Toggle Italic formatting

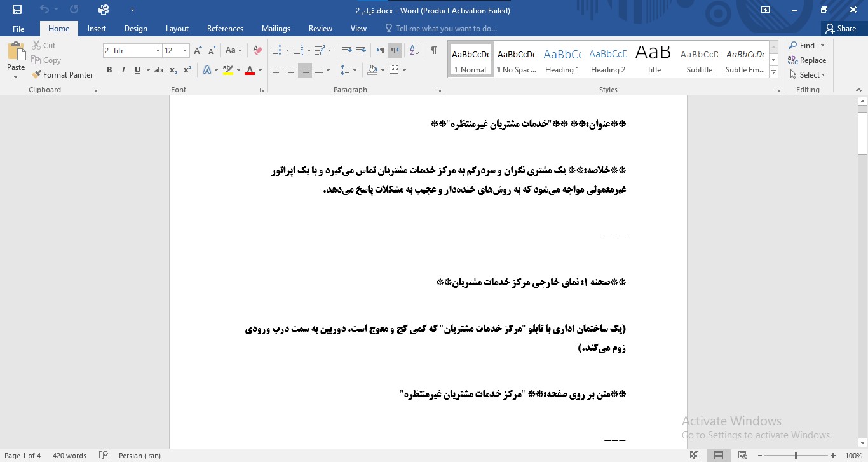click(x=123, y=70)
